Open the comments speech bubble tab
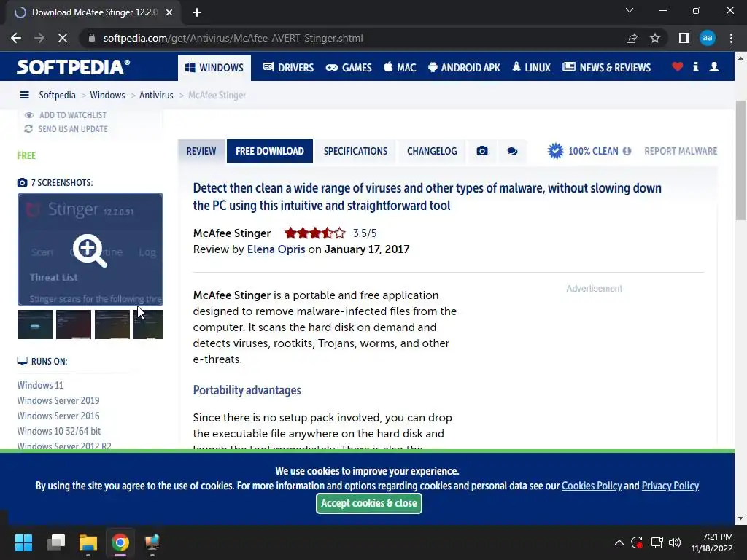This screenshot has width=747, height=560. coord(512,151)
